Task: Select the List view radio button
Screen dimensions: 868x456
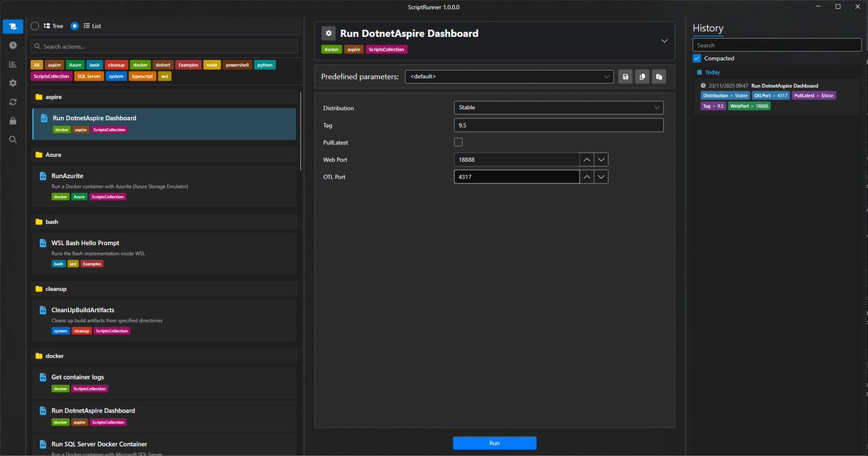Action: 75,26
